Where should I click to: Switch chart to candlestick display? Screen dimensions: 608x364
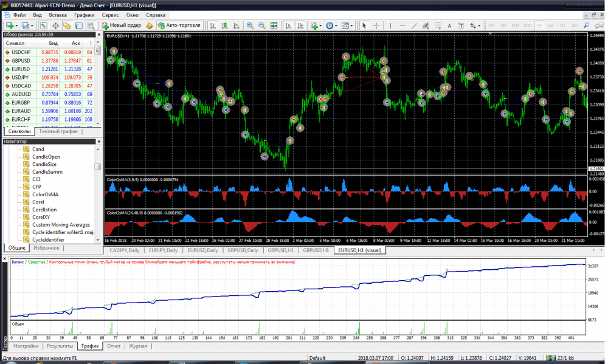224,26
